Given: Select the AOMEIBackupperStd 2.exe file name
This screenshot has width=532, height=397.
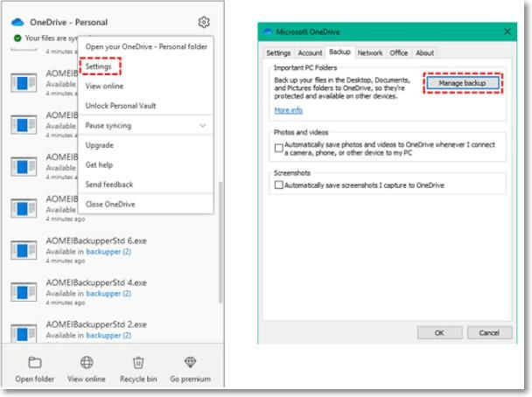Looking at the screenshot, I should [x=96, y=324].
